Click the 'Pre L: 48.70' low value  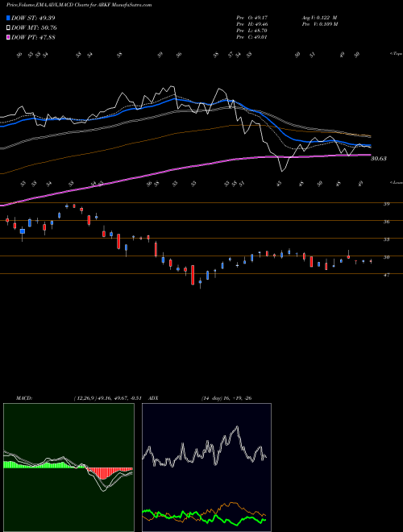[x=251, y=31]
